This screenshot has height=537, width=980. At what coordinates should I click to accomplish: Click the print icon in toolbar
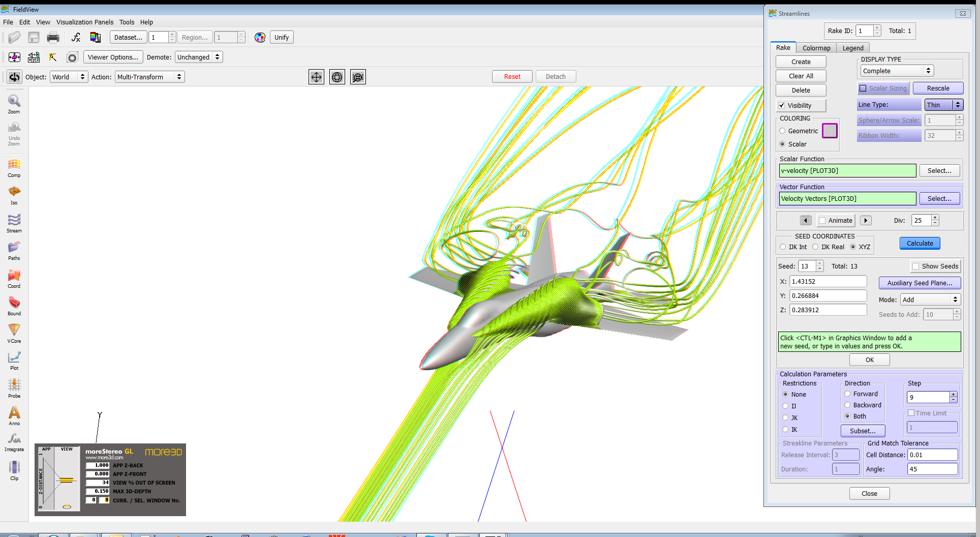pos(53,37)
